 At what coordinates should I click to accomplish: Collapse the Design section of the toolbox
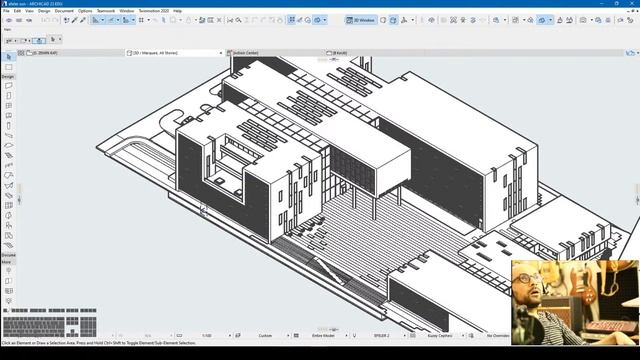click(x=8, y=77)
